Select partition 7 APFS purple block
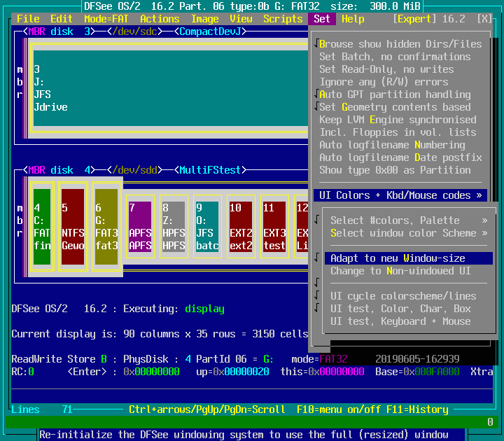This screenshot has height=441, width=504. 140,227
